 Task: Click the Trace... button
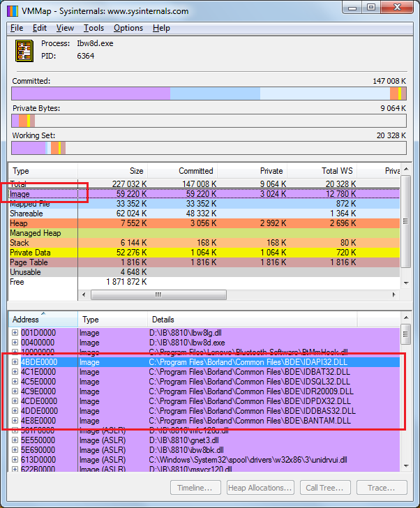(x=382, y=488)
